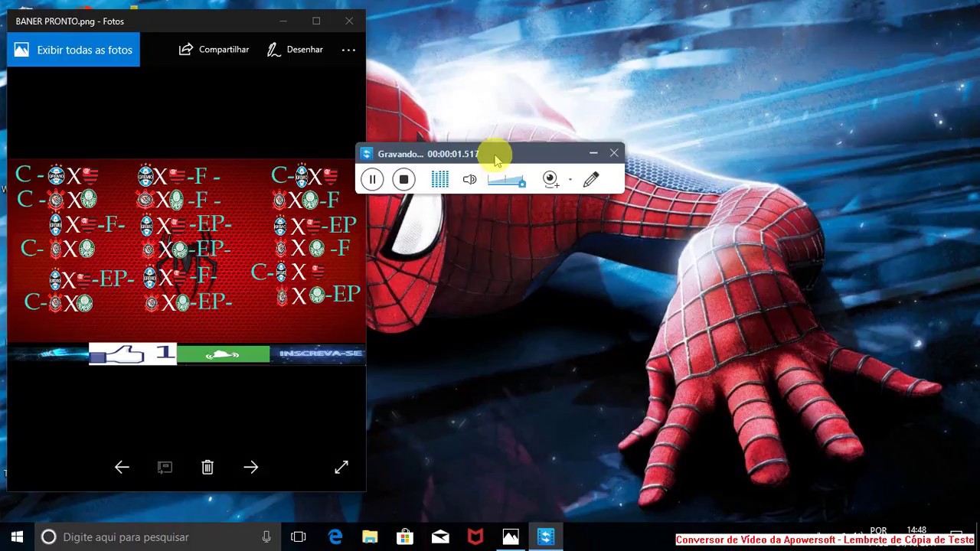
Task: Open the Windows Start menu
Action: (17, 537)
